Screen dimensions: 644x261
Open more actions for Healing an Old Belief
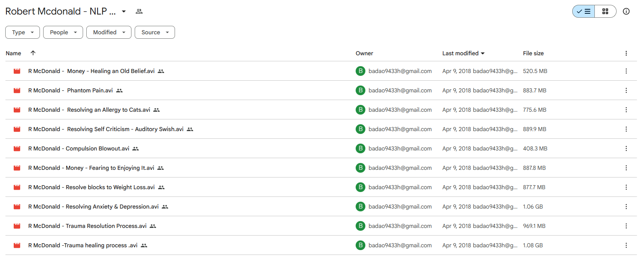(x=626, y=71)
